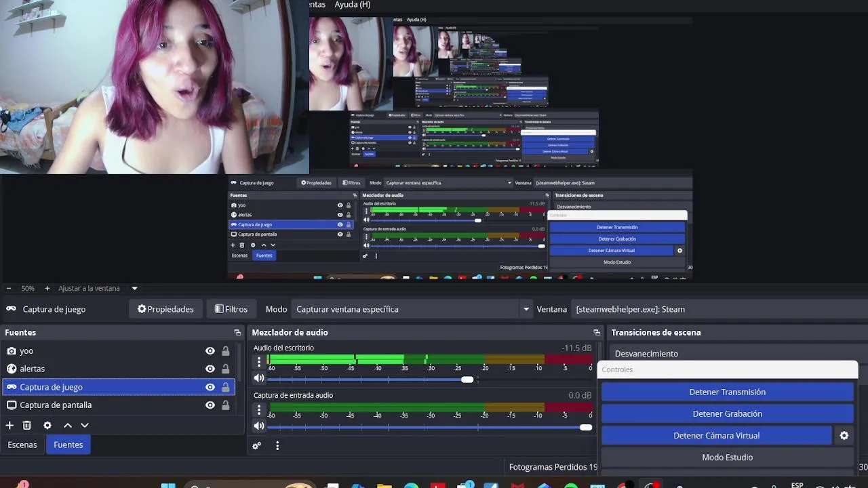Viewport: 868px width, 488px height.
Task: Click the camera icon of the yoo source
Action: [x=12, y=351]
